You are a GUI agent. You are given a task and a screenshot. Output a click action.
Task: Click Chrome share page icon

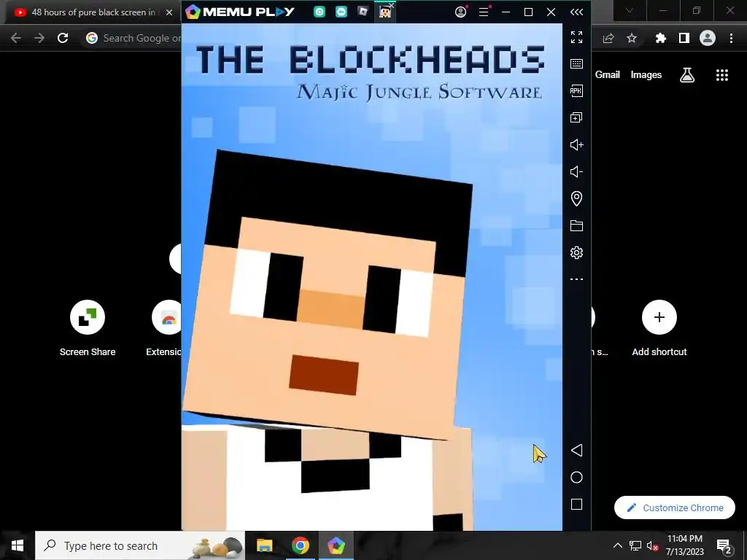click(608, 38)
